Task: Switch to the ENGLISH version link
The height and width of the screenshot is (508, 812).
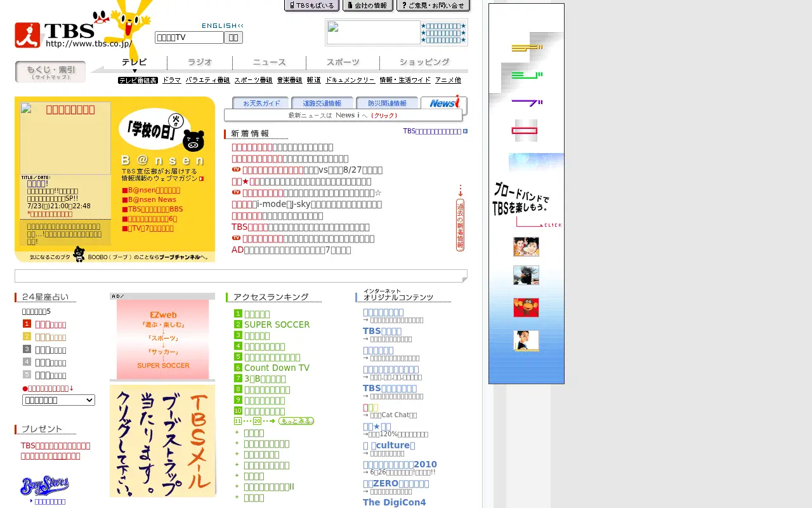Action: coord(222,26)
